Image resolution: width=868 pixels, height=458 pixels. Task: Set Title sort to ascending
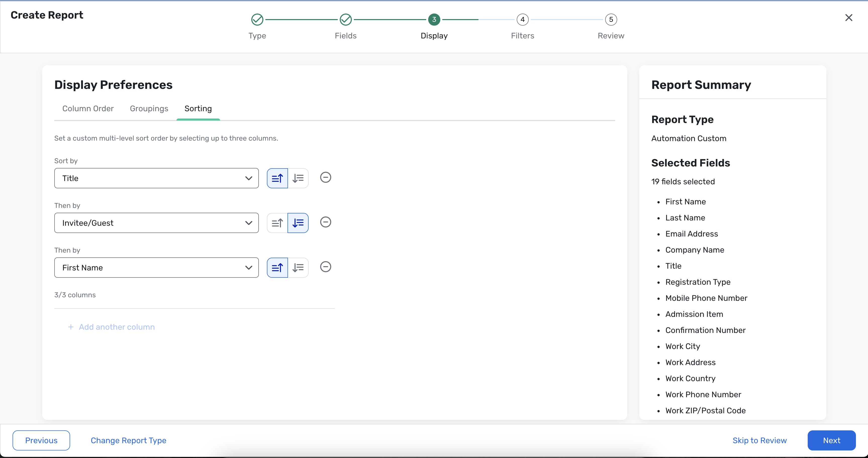[277, 178]
